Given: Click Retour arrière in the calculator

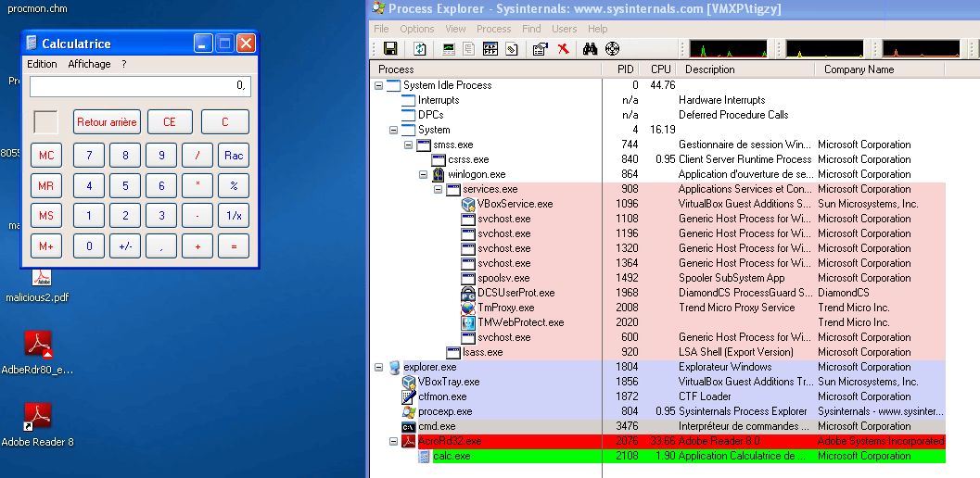Looking at the screenshot, I should coord(107,122).
